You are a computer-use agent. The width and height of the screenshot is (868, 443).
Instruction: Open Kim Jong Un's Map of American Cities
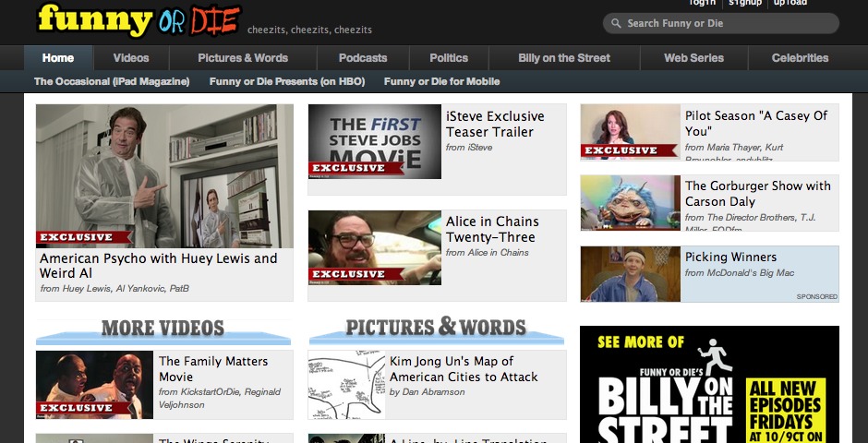point(464,369)
